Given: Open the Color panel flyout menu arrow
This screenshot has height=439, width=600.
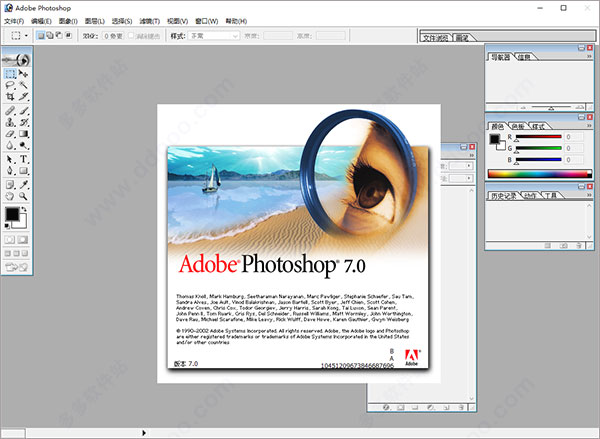Looking at the screenshot, I should [x=589, y=125].
